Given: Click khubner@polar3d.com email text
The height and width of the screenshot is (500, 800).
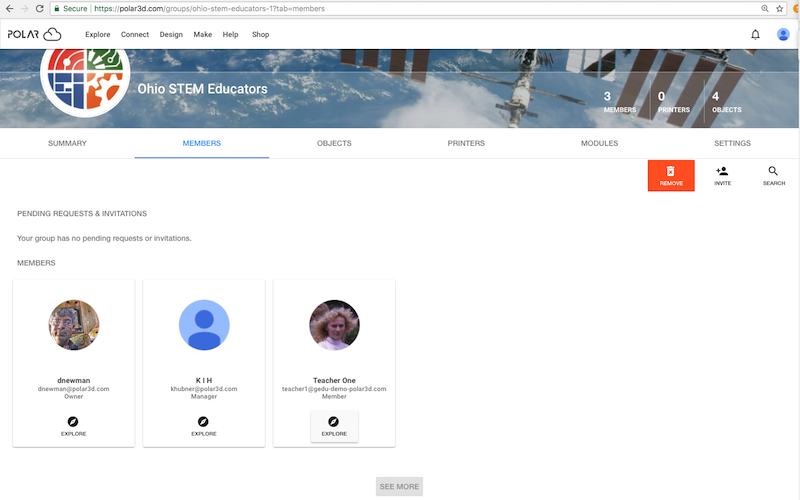Looking at the screenshot, I should tap(204, 389).
